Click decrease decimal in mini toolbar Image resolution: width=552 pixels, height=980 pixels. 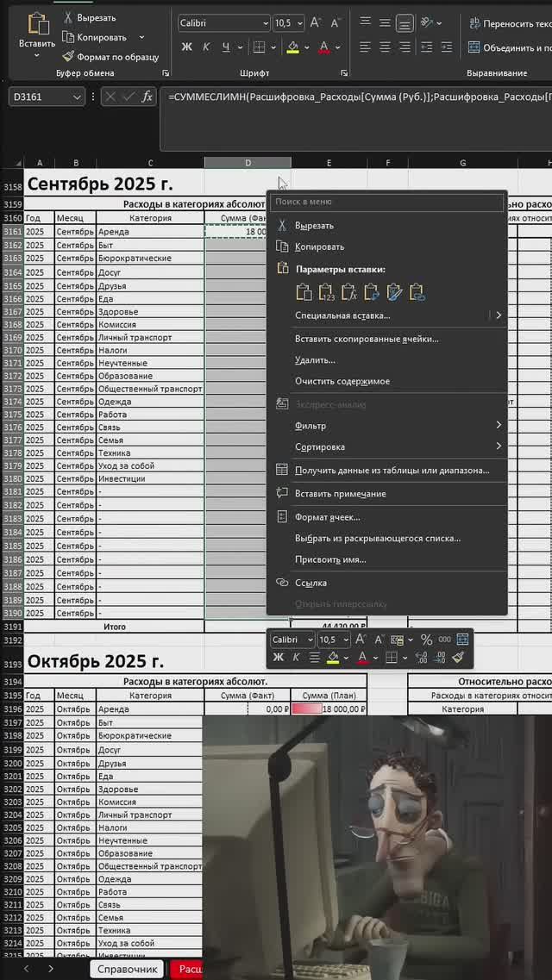click(x=440, y=658)
